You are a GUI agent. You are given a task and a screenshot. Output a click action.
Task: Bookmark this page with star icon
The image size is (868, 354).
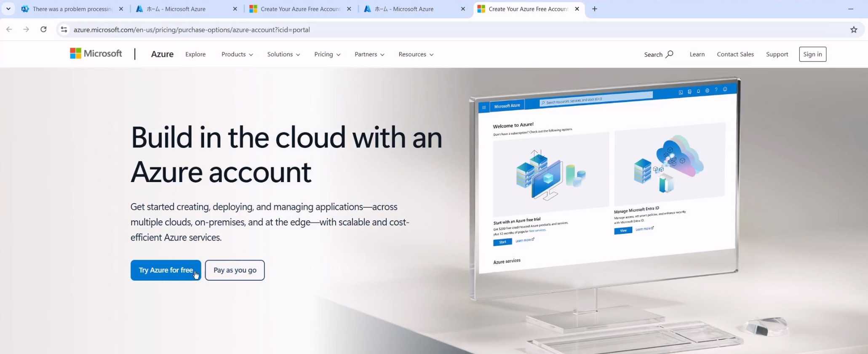click(854, 29)
